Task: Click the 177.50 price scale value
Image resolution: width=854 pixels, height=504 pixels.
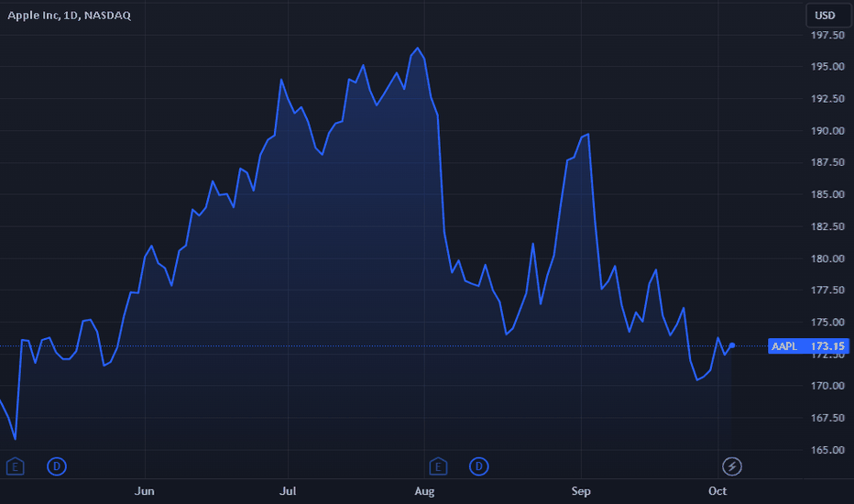Action: point(827,290)
